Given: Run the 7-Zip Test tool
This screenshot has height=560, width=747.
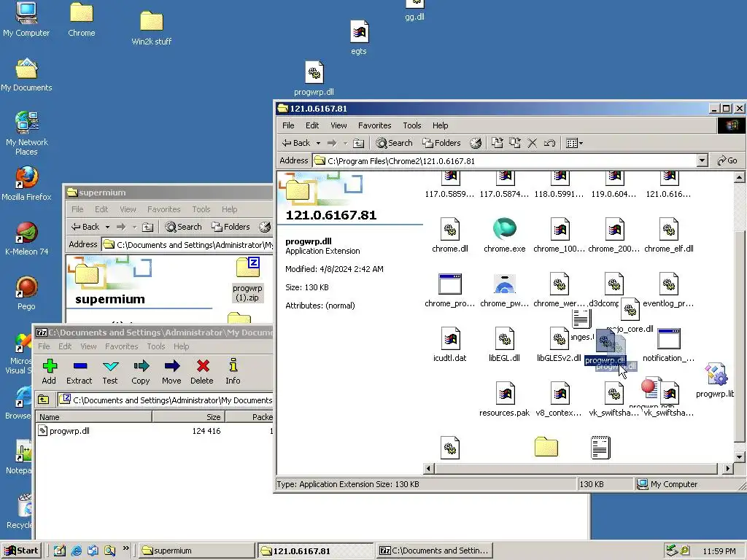Looking at the screenshot, I should 110,371.
